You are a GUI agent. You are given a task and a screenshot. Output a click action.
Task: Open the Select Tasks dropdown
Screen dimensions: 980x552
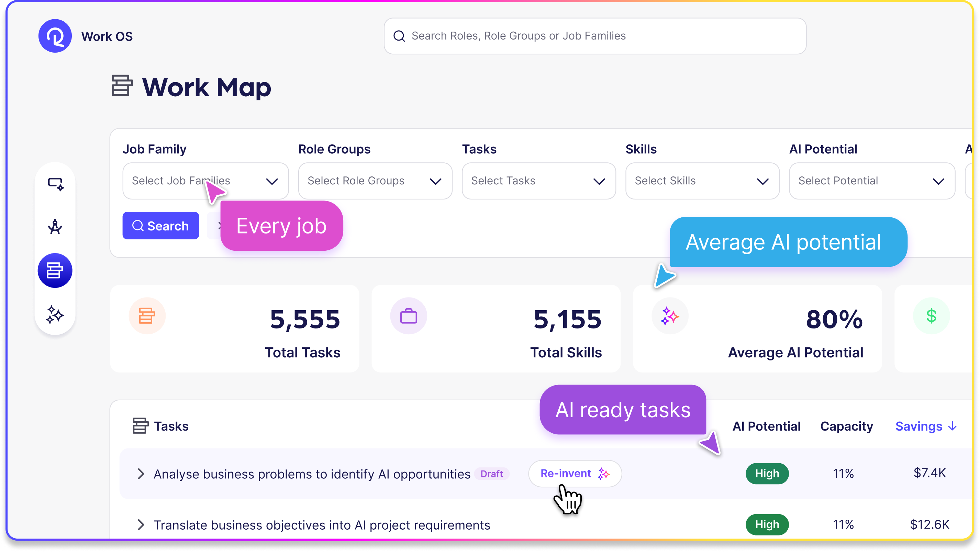click(539, 181)
